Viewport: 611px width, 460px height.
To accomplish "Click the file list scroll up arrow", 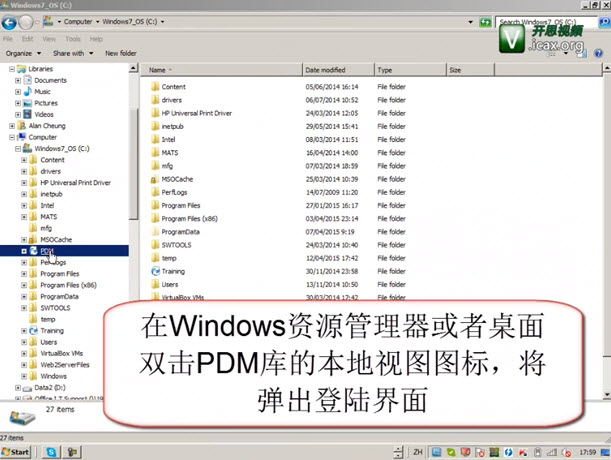I will pyautogui.click(x=606, y=69).
